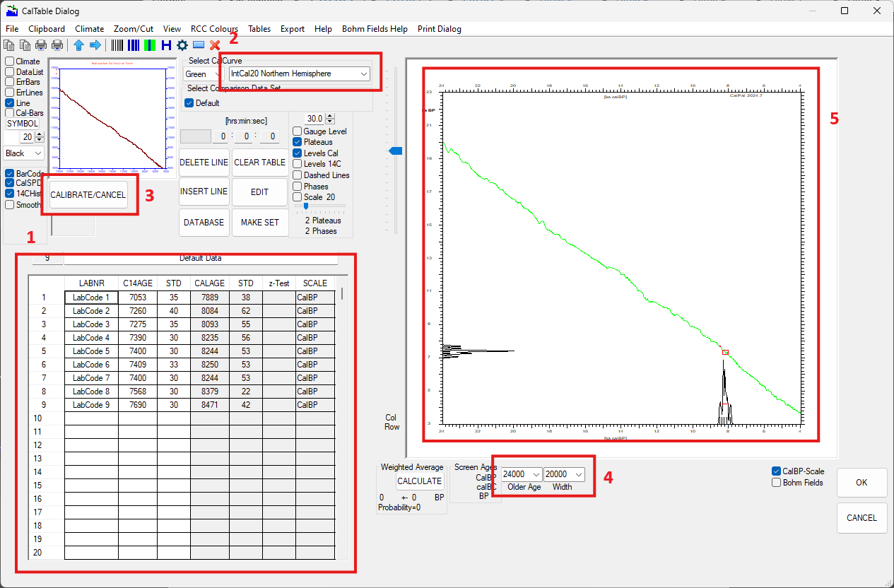Uncheck the Plateaus checkbox
894x588 pixels.
point(298,142)
